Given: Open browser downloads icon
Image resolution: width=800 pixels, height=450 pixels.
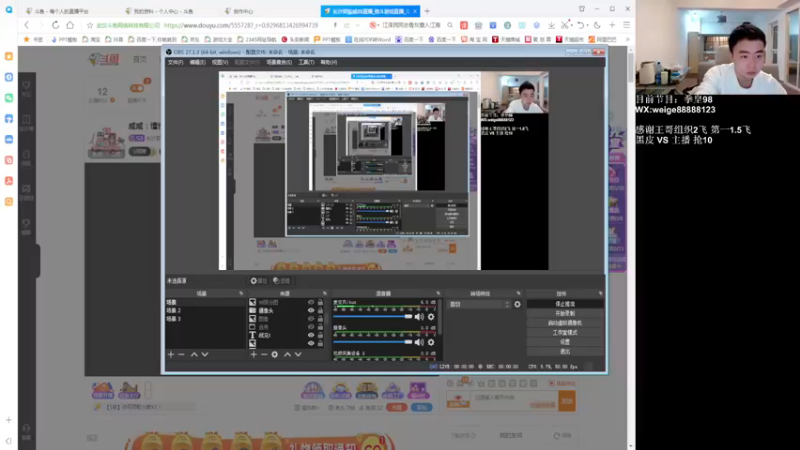Looking at the screenshot, I should pos(552,25).
